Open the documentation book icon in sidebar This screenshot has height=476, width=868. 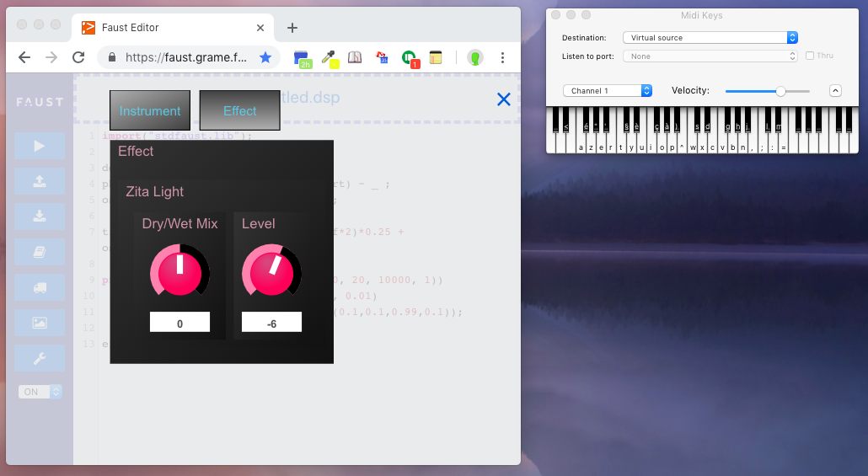40,252
